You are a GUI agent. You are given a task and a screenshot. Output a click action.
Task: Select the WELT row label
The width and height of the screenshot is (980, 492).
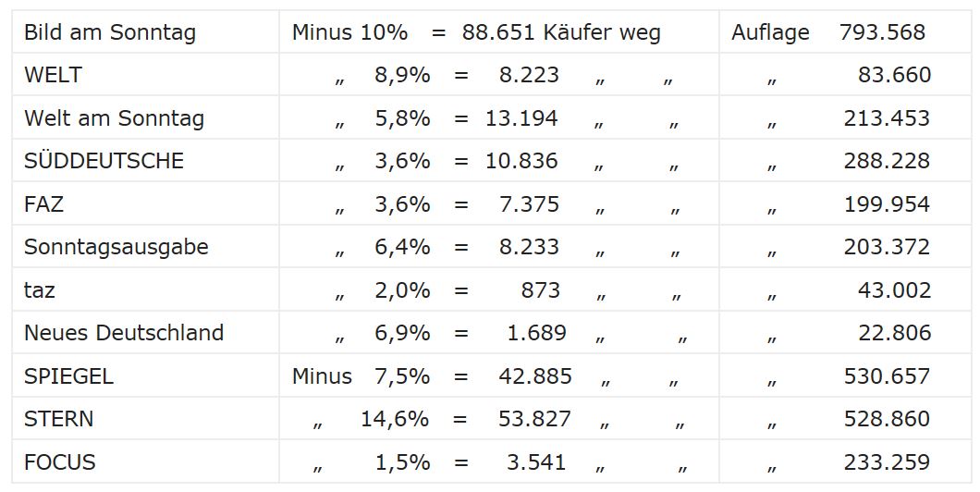(53, 75)
